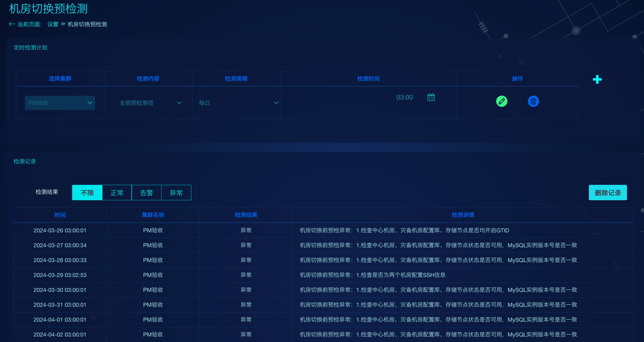Select the 2024-03-29 03:02:53 record row
The height and width of the screenshot is (342, 644).
[x=324, y=275]
